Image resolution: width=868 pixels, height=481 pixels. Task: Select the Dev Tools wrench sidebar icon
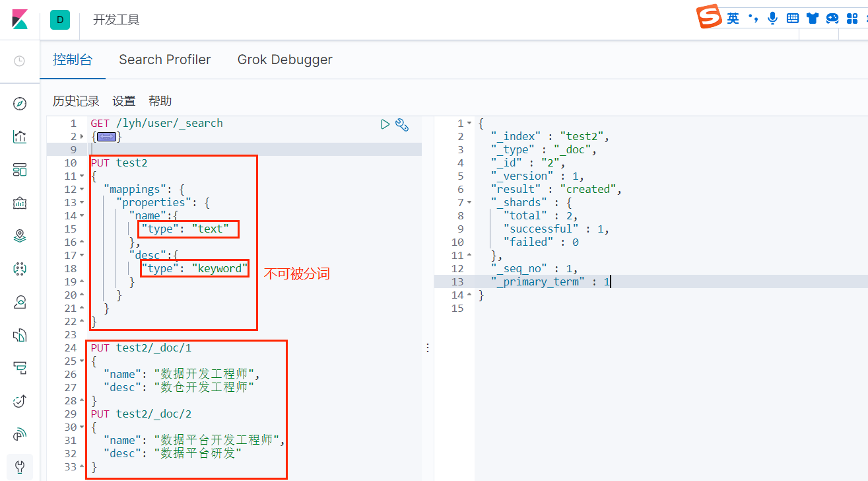(x=20, y=467)
